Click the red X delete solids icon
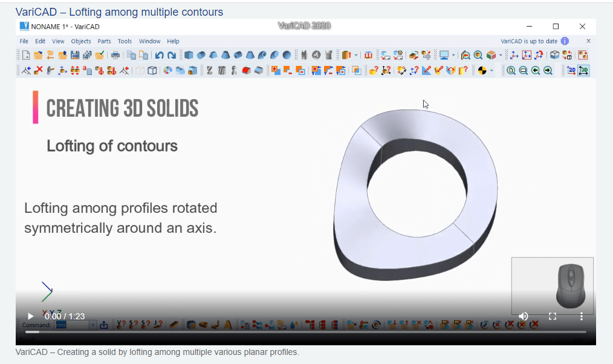The width and height of the screenshot is (613, 364). click(38, 70)
